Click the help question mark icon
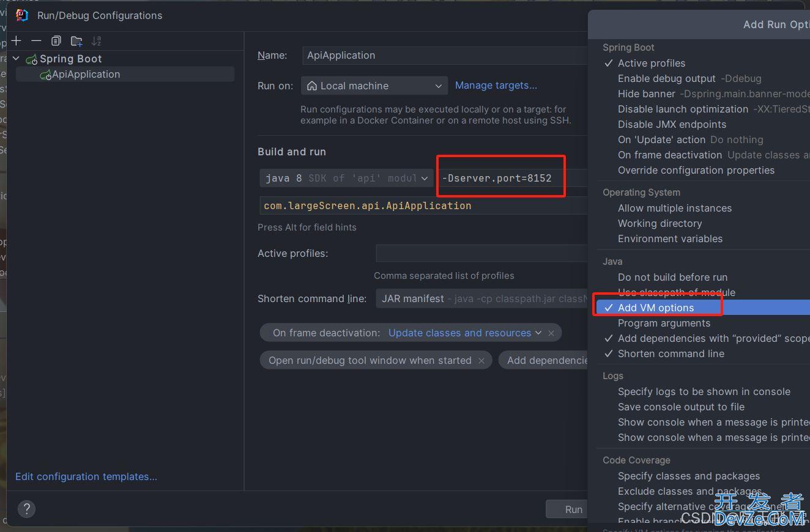The image size is (810, 532). coord(26,509)
